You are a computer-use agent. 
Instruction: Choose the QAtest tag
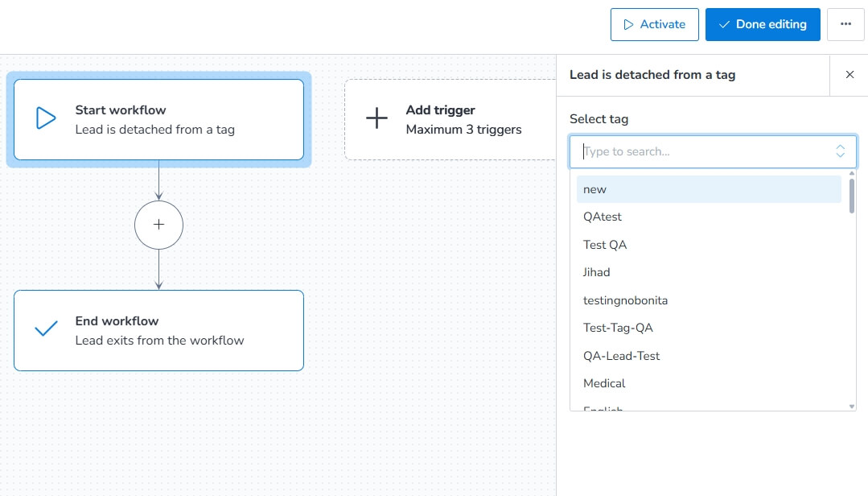click(x=709, y=217)
